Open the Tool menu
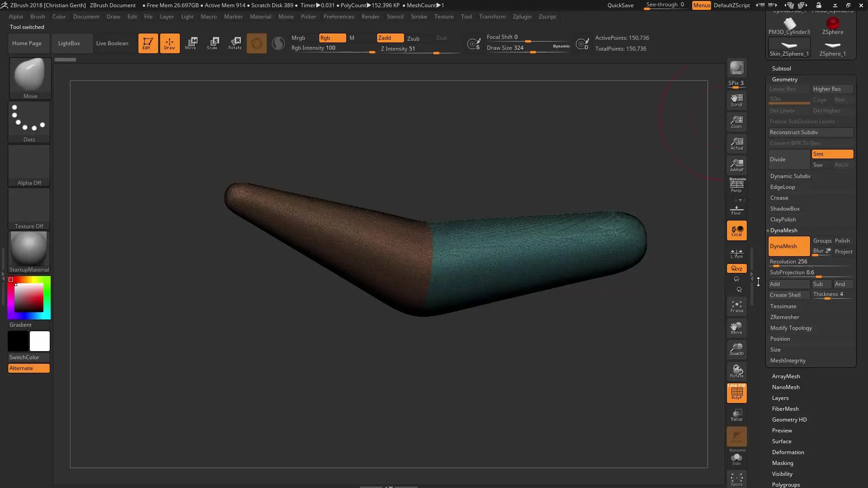The image size is (868, 488). [x=466, y=17]
